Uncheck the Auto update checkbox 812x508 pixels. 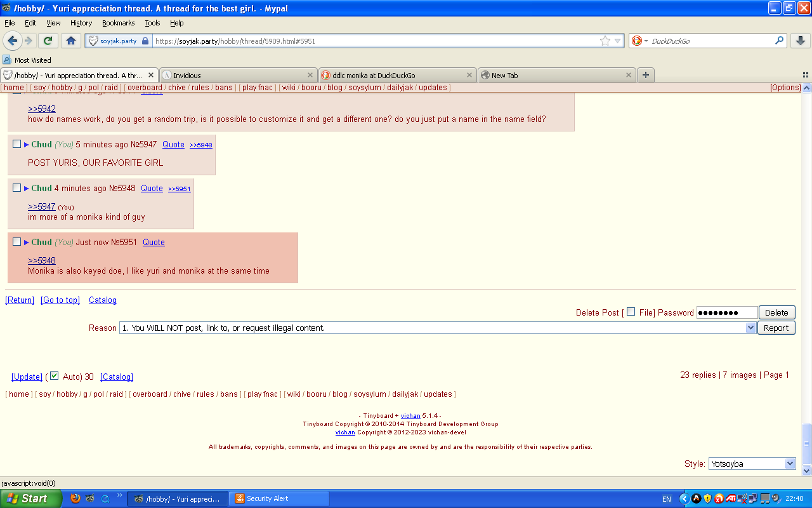coord(55,376)
